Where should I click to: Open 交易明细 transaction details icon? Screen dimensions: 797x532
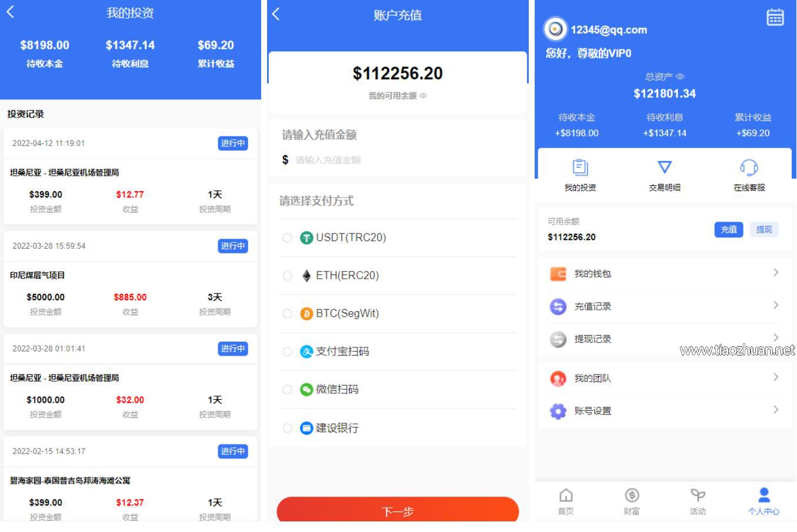tap(665, 168)
